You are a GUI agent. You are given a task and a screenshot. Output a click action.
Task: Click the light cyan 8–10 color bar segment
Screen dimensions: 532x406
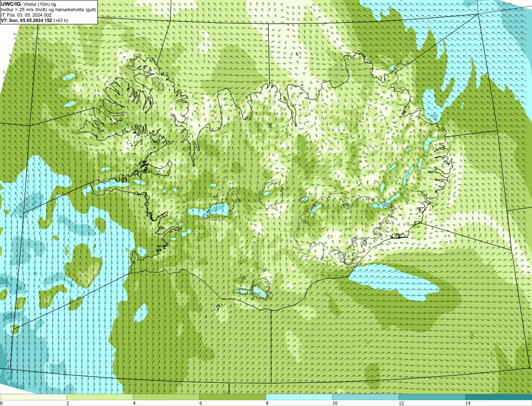tap(299, 397)
